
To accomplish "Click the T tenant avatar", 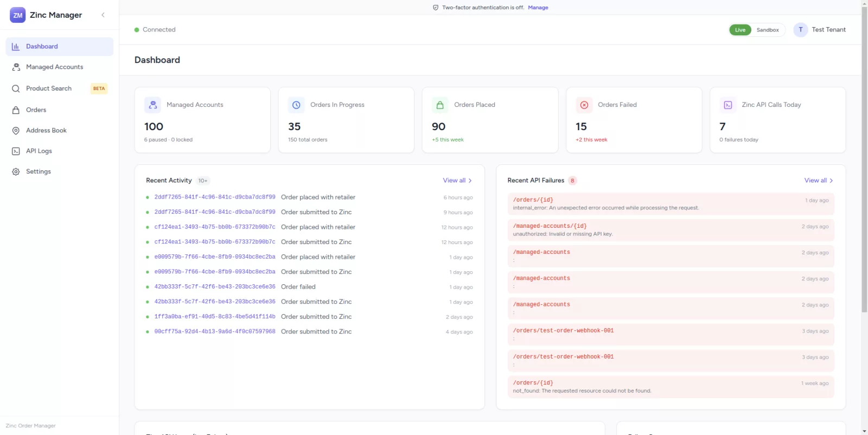I will [801, 30].
